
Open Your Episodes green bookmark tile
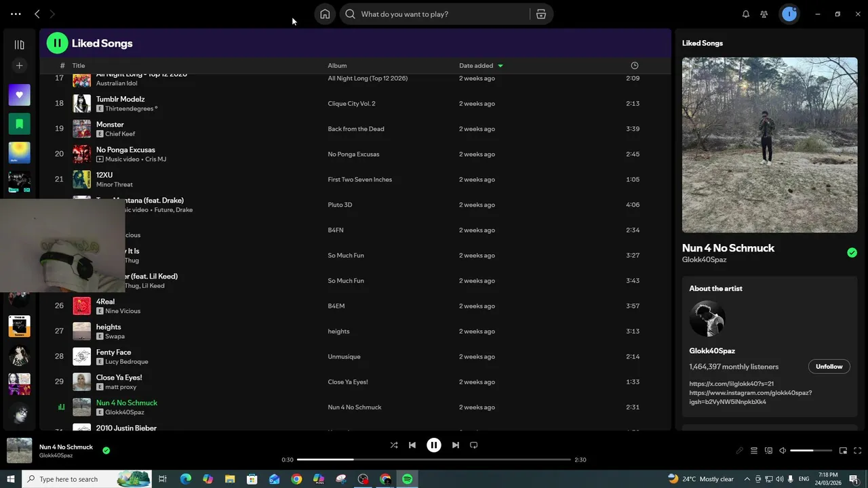click(19, 124)
